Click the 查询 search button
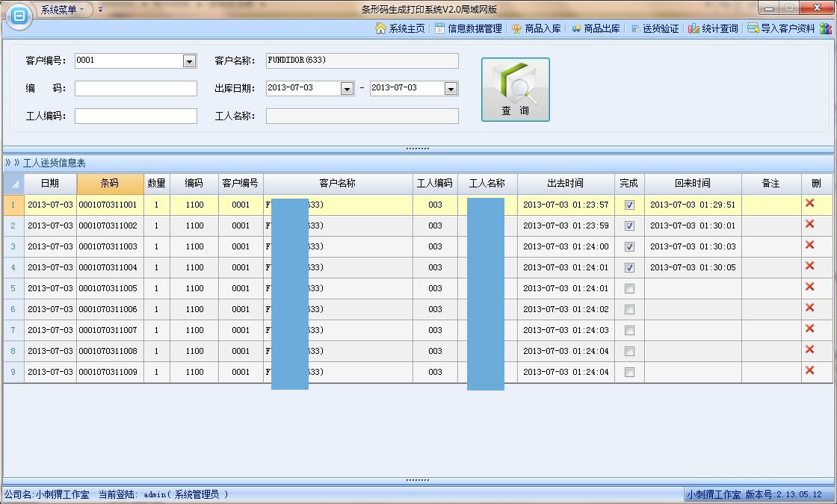 tap(515, 90)
